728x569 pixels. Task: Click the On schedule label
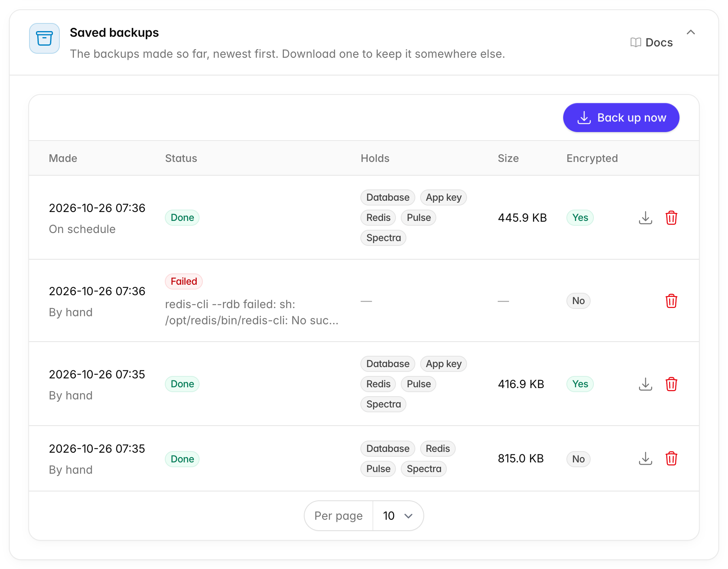point(82,229)
